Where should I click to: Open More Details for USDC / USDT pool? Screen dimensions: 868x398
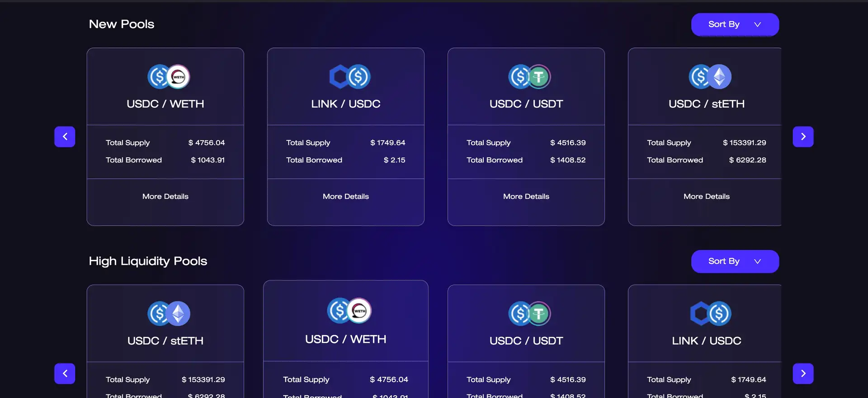pos(526,197)
